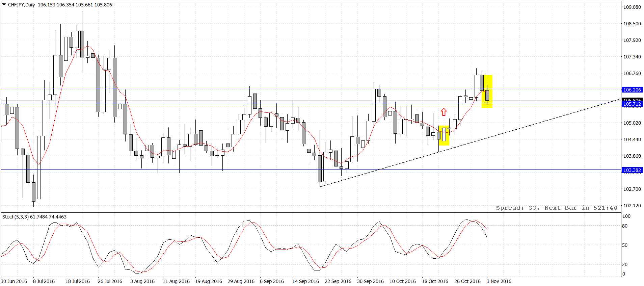Viewport: 644px width, 286px height.
Task: Click the 19 Aug 2016 date label
Action: (x=209, y=281)
